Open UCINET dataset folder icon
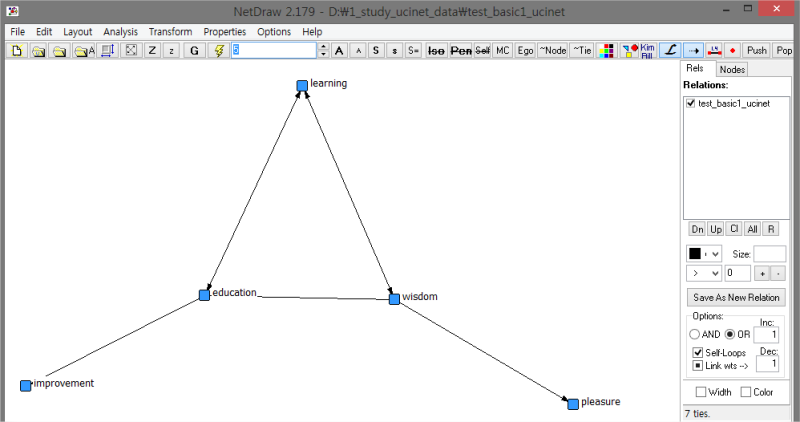 pos(38,51)
